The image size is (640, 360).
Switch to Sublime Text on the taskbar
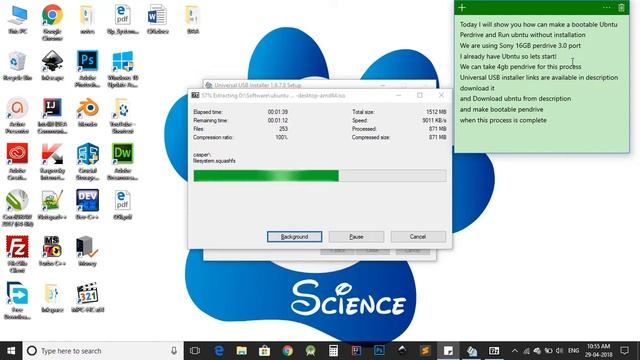click(425, 351)
